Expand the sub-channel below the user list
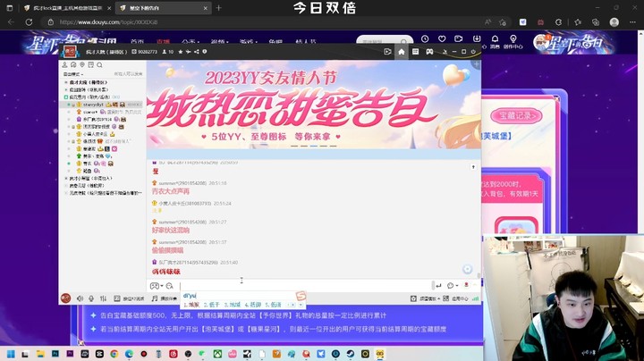The width and height of the screenshot is (644, 361). click(65, 179)
